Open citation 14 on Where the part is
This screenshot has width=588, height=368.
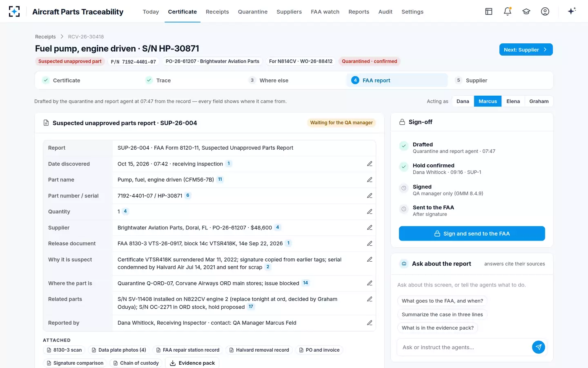pos(305,283)
